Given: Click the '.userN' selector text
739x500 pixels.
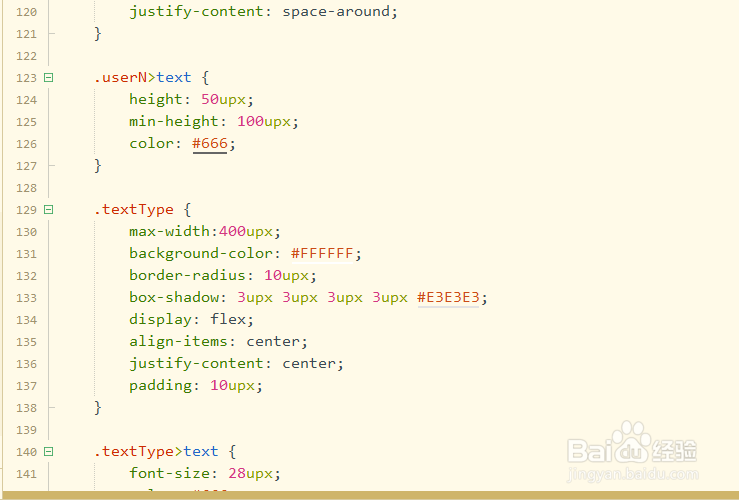Looking at the screenshot, I should (121, 77).
